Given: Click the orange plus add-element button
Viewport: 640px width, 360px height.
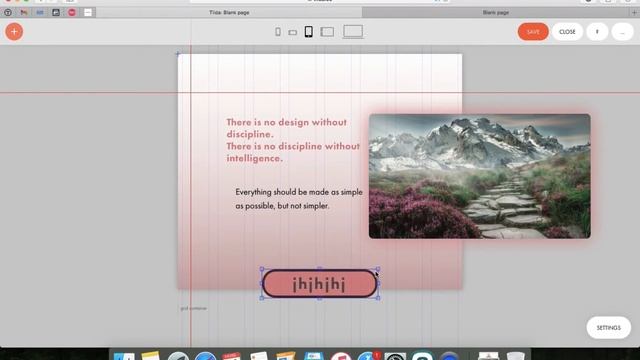Looking at the screenshot, I should tap(14, 31).
